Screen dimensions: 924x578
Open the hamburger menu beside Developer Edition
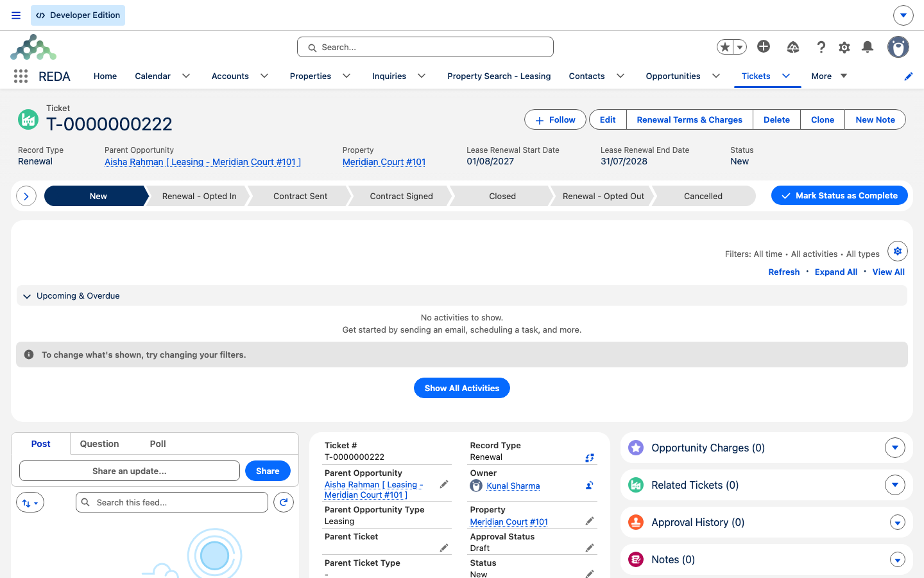pyautogui.click(x=16, y=15)
